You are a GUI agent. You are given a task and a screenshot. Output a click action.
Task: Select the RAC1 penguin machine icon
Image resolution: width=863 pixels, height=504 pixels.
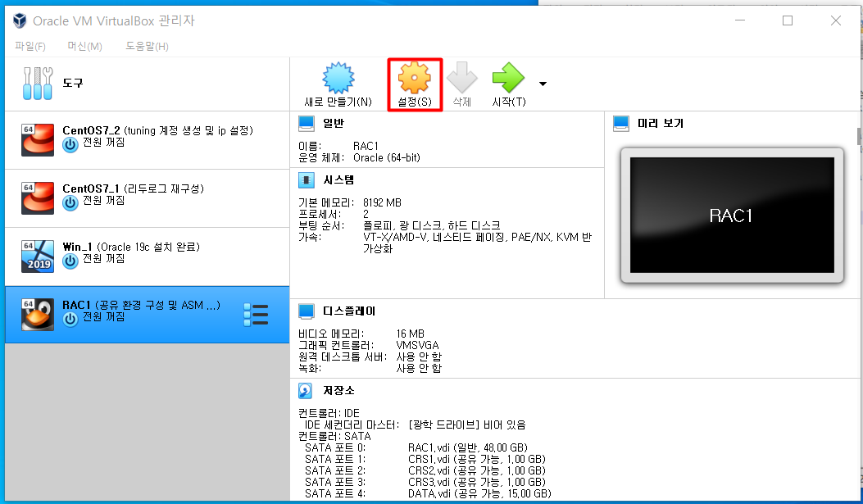pos(38,315)
